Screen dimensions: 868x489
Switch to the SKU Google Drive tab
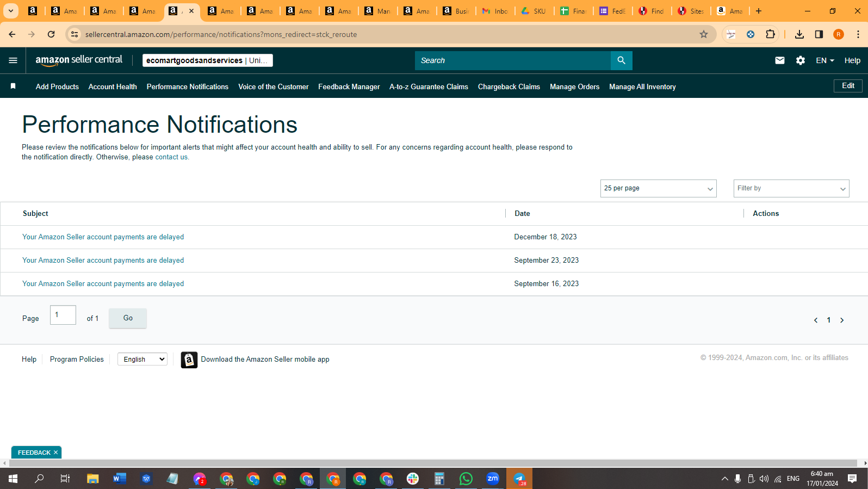coord(534,11)
